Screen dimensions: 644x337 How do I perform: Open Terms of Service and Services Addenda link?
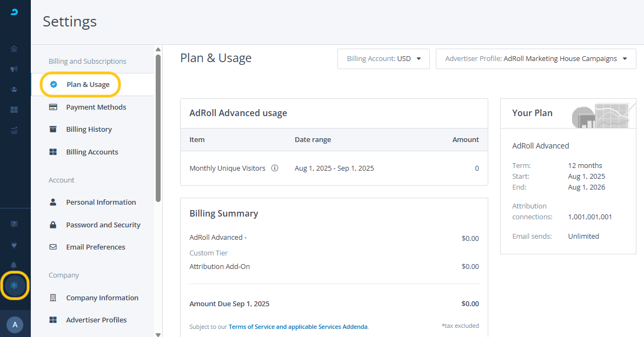[298, 327]
